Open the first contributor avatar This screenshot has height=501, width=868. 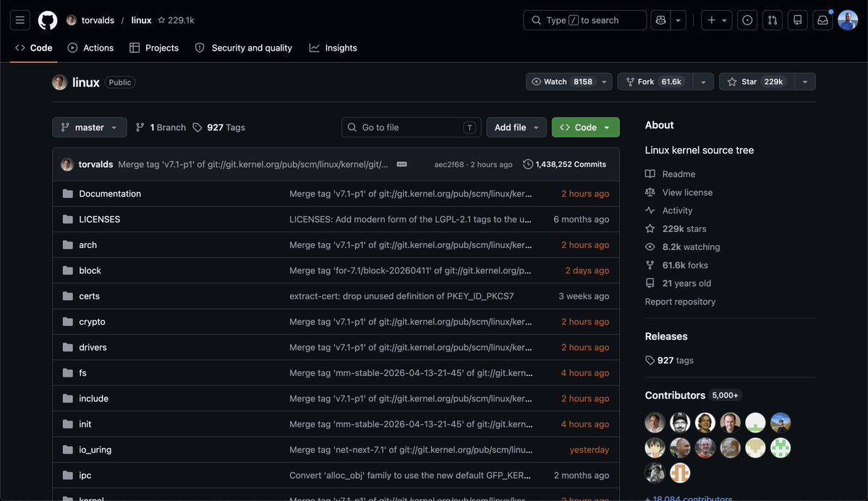(x=655, y=423)
